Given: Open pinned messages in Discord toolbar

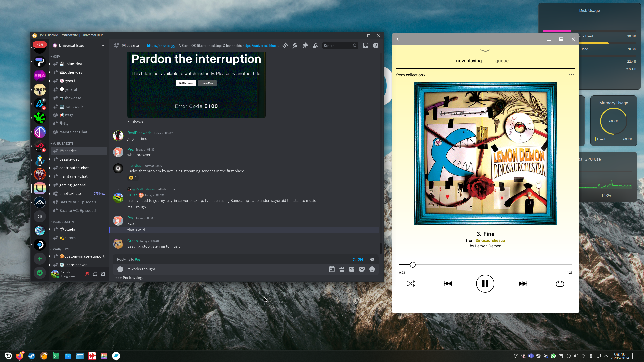Looking at the screenshot, I should 305,46.
